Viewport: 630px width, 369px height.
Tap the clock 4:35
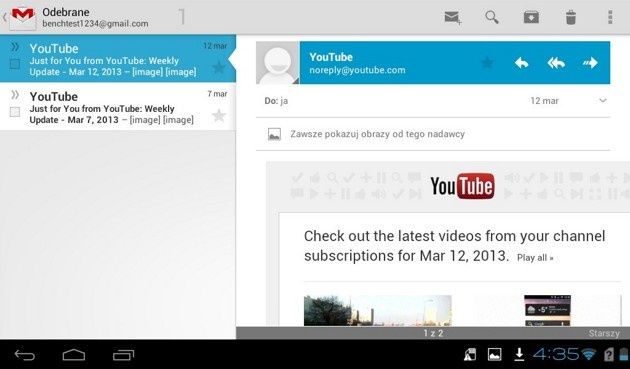(x=556, y=354)
